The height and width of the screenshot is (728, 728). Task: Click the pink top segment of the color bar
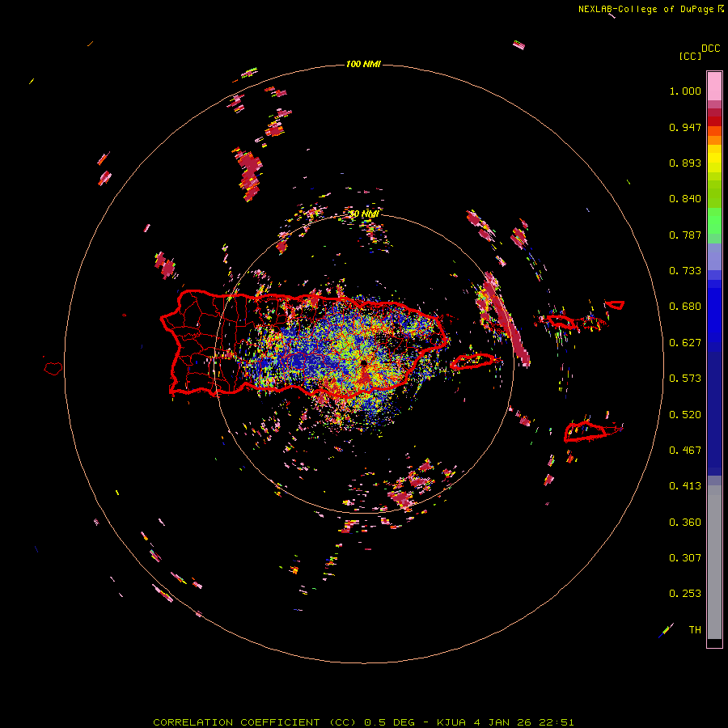click(714, 86)
